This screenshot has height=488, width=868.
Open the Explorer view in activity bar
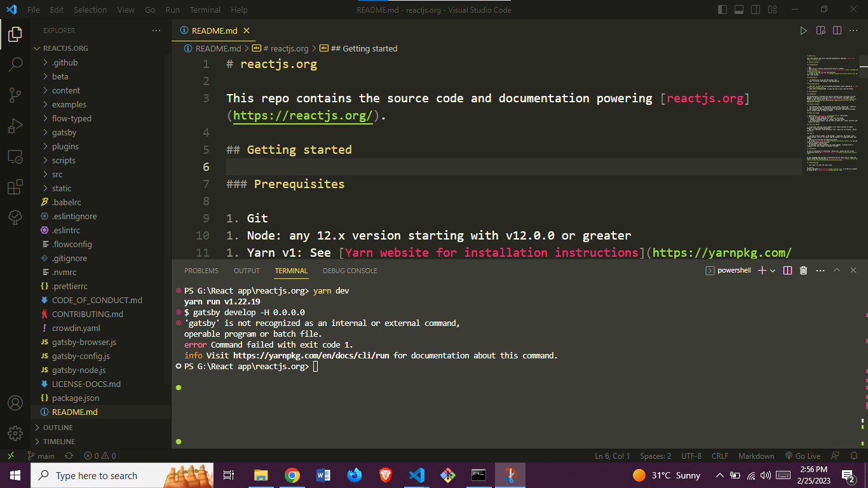15,34
